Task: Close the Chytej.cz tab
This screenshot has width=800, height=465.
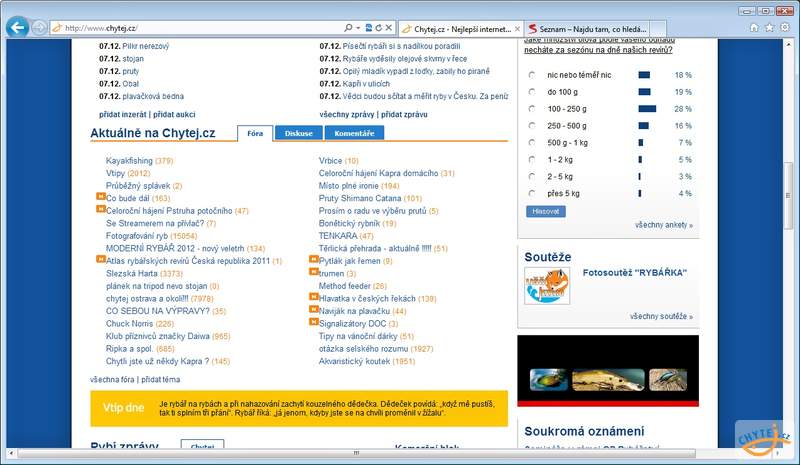Action: click(x=517, y=29)
